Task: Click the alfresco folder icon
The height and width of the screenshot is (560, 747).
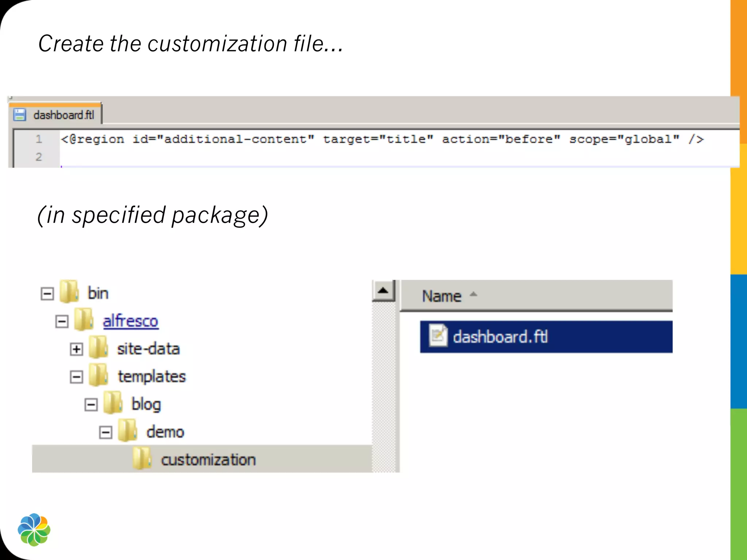Action: pyautogui.click(x=84, y=319)
